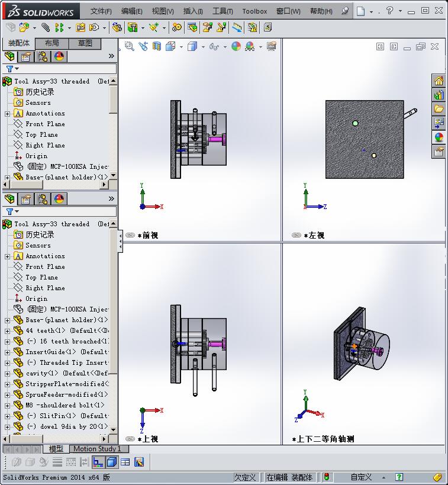Select Origin in lower feature tree

coord(37,299)
